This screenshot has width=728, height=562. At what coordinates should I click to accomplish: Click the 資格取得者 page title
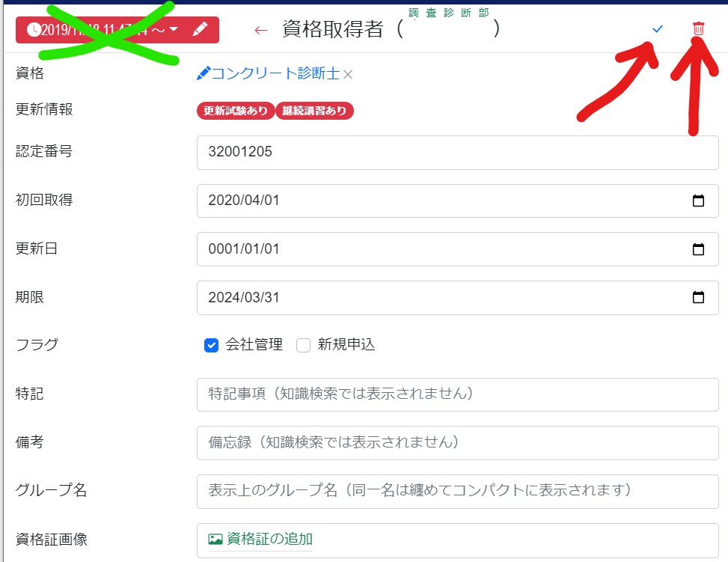333,29
